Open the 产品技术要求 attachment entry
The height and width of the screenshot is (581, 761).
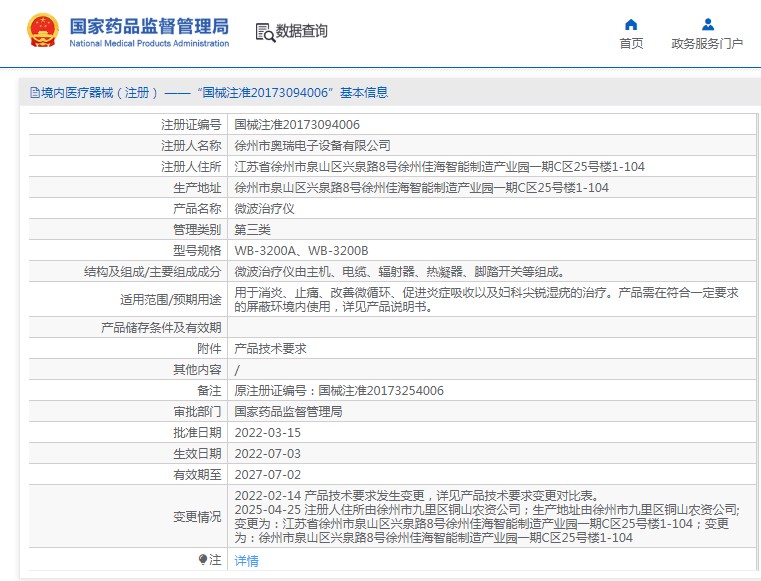point(270,349)
